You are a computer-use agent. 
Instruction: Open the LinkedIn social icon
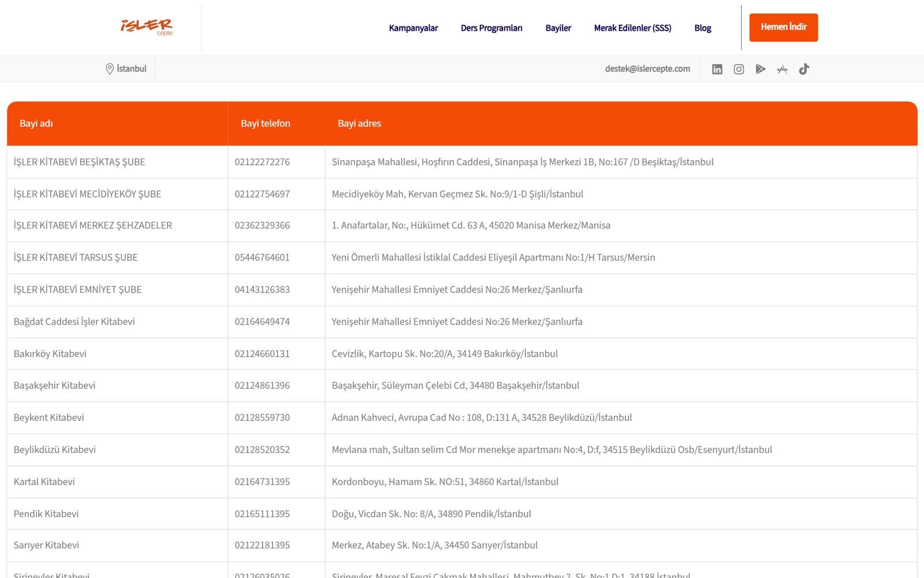tap(717, 69)
